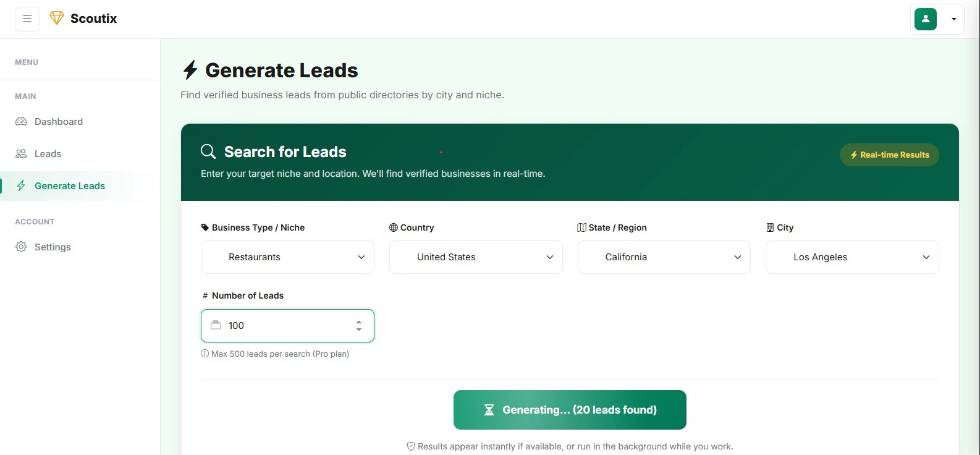Expand the State dropdown set to California
Image resolution: width=980 pixels, height=455 pixels.
click(x=663, y=257)
